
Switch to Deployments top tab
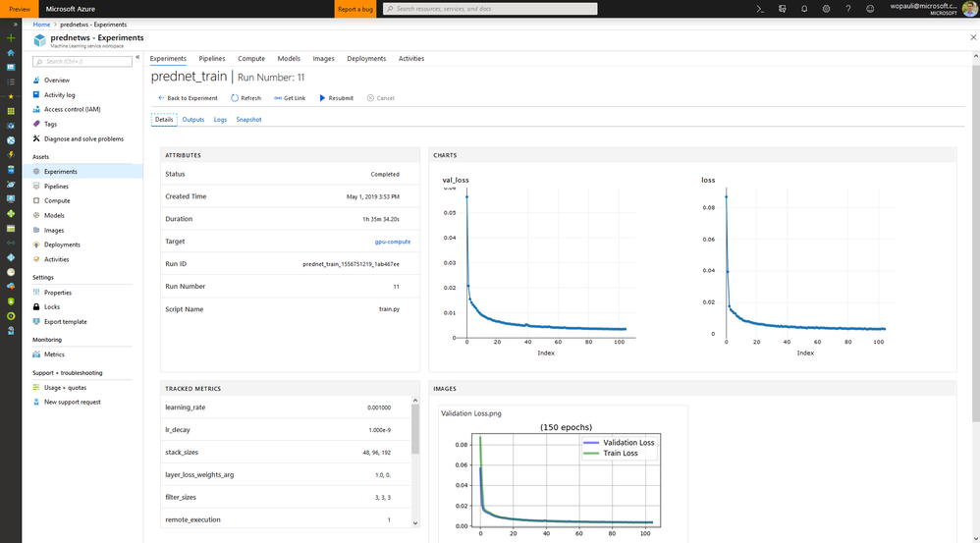click(366, 59)
